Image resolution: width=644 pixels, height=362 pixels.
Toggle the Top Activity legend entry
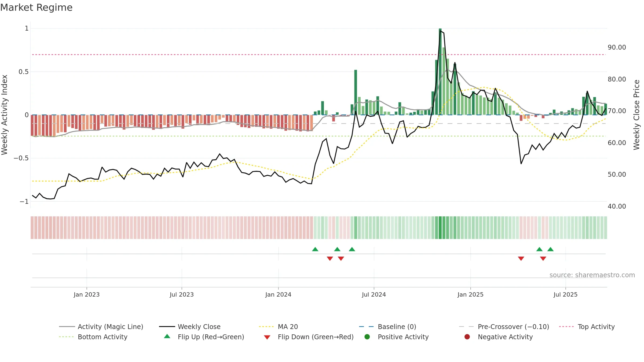click(x=587, y=327)
